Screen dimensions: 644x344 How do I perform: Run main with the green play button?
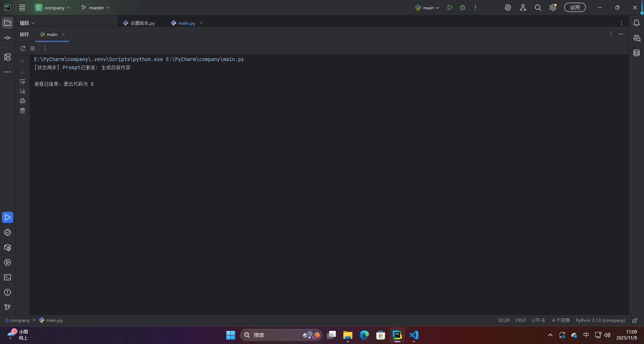tap(450, 7)
